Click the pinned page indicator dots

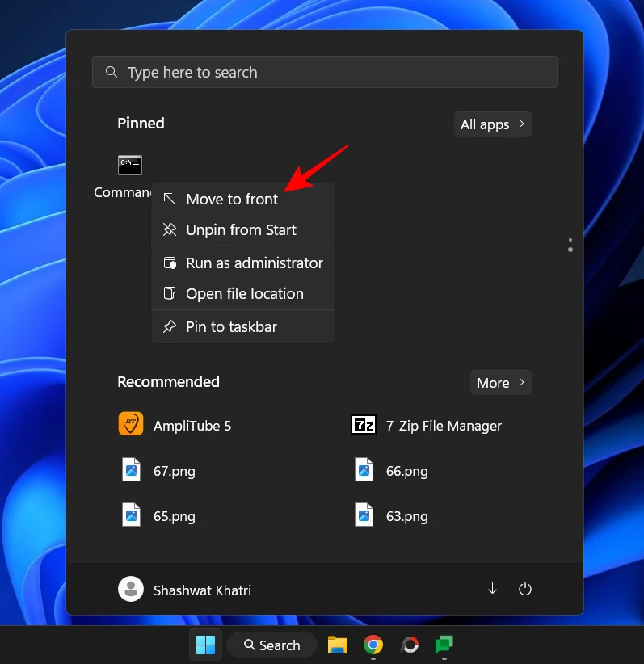(x=570, y=246)
